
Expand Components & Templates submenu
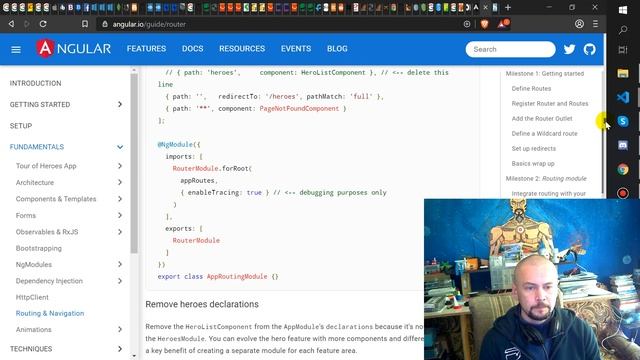pyautogui.click(x=120, y=199)
